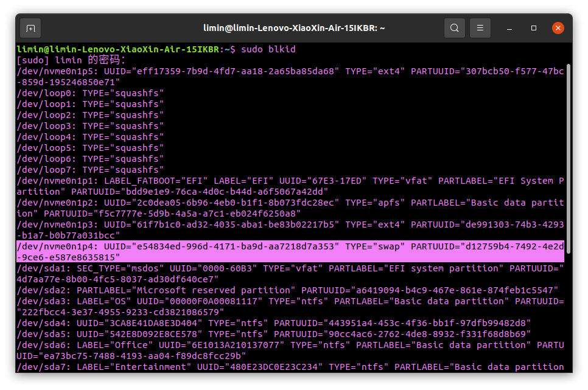Click the /dev/loop4 squashfs line
This screenshot has width=588, height=390.
90,137
